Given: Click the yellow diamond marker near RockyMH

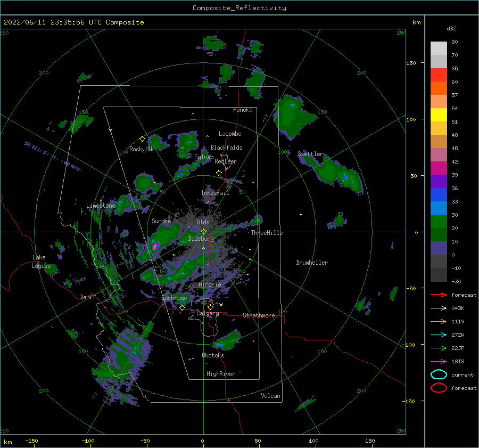Looking at the screenshot, I should pos(142,139).
